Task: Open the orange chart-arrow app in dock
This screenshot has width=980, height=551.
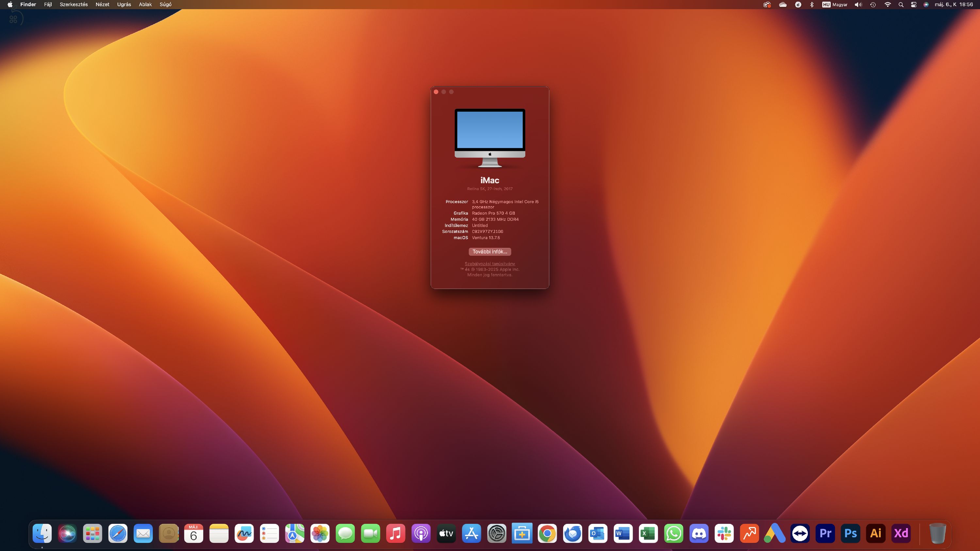Action: click(749, 533)
